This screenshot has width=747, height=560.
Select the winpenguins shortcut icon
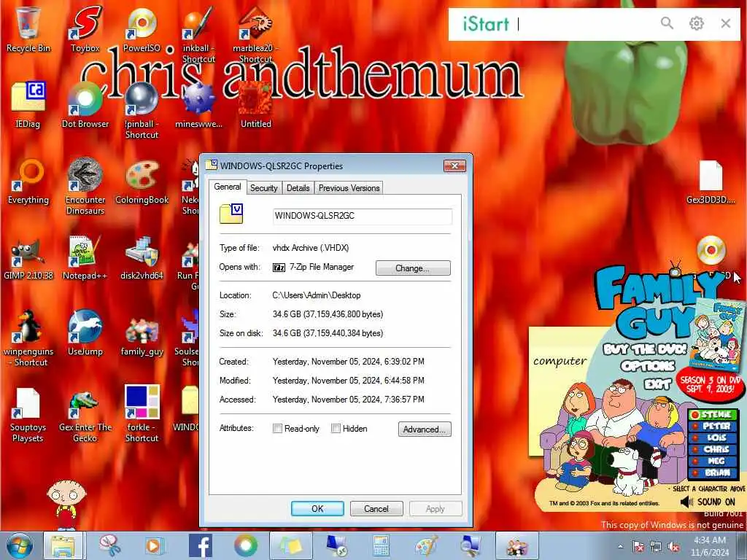pos(28,338)
